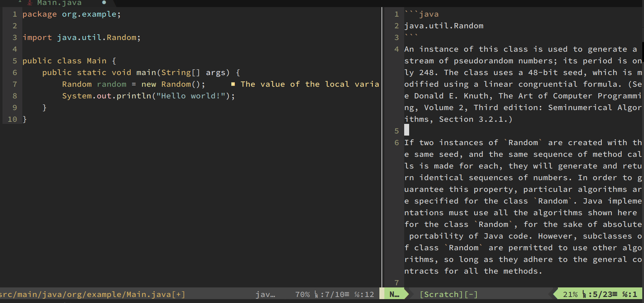Click the 'random' variable name on line 7
Image resolution: width=644 pixels, height=303 pixels.
coord(112,84)
